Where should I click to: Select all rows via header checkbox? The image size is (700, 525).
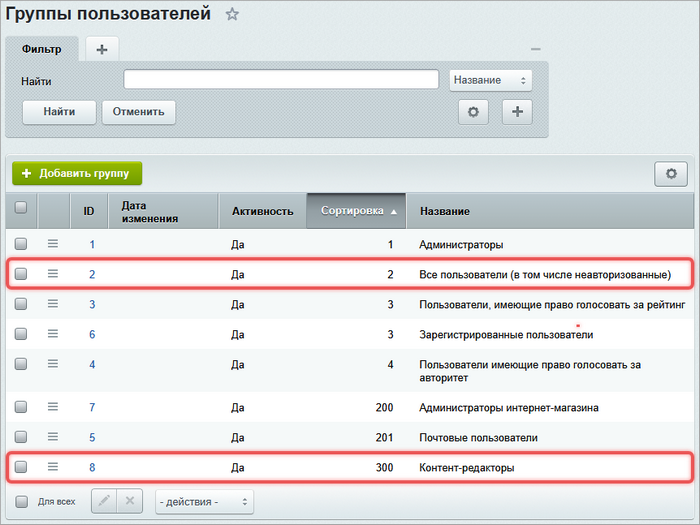(21, 209)
